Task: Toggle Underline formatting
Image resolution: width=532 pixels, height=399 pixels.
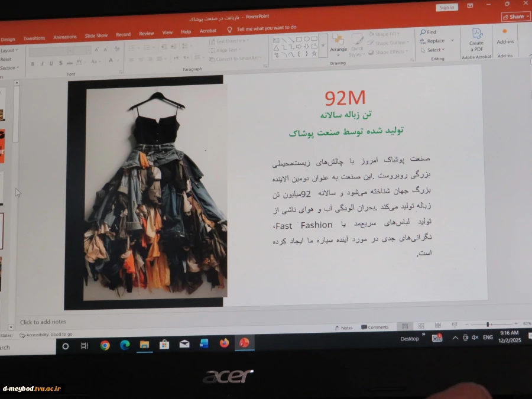Action: 51,63
